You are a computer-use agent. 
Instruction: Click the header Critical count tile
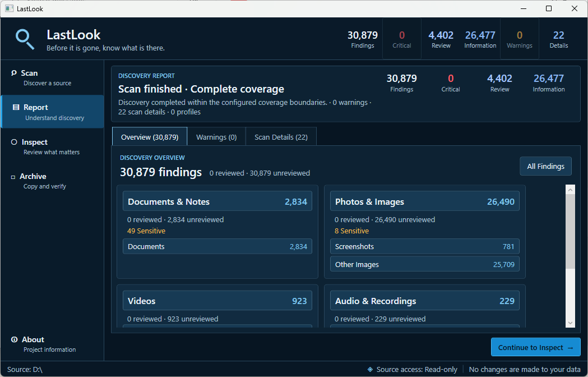402,39
